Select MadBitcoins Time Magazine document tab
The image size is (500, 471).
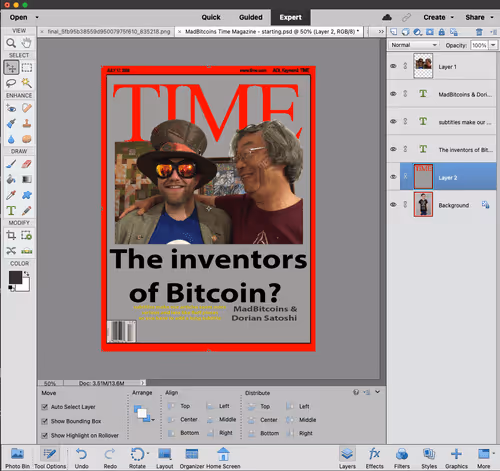coord(270,32)
